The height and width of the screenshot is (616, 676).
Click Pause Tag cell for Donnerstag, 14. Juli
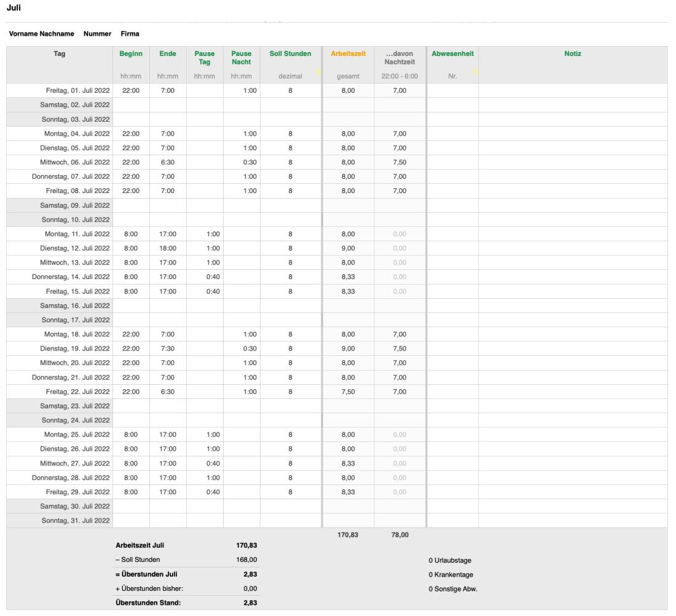coord(205,277)
